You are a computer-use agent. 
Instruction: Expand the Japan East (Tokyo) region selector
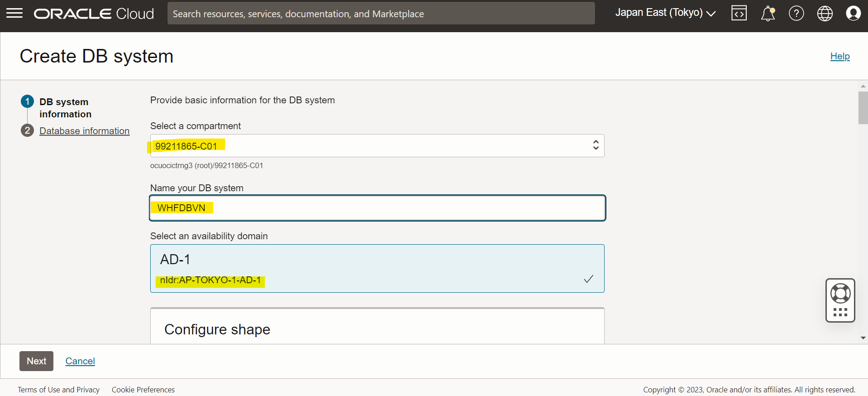tap(665, 13)
